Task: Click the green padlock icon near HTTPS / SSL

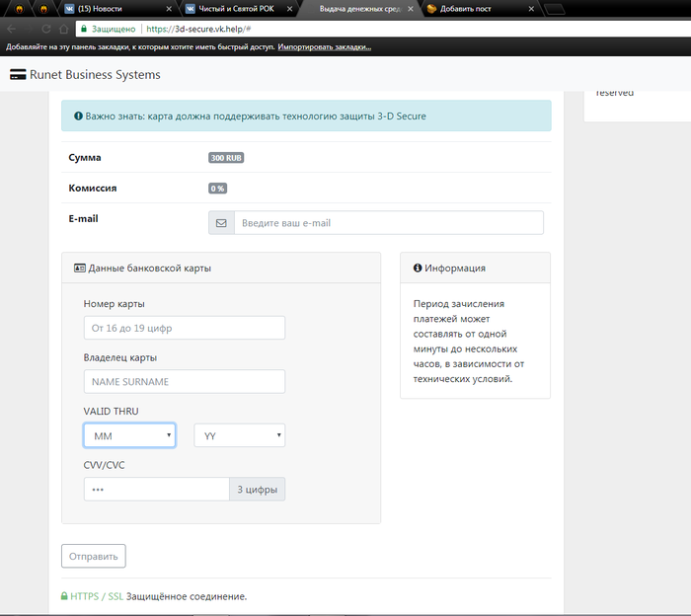Action: [65, 596]
